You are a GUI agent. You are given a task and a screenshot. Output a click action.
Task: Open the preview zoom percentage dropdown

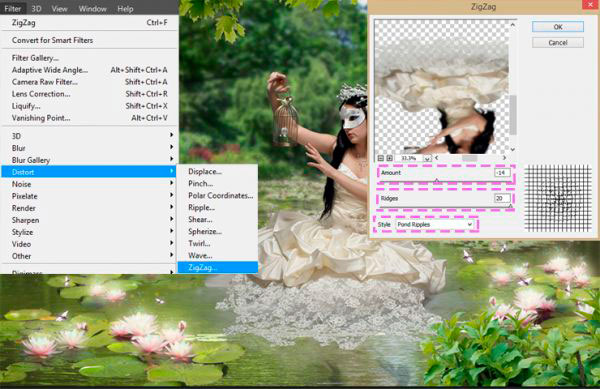tap(427, 158)
